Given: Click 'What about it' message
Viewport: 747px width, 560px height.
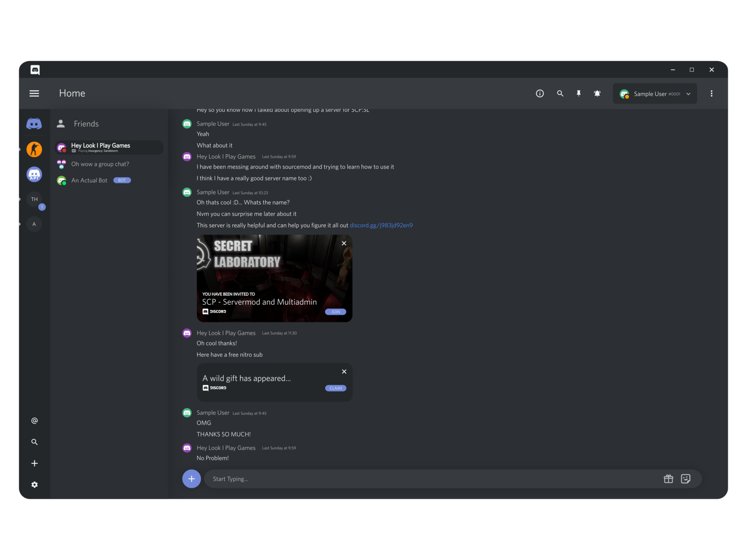Looking at the screenshot, I should coord(214,146).
